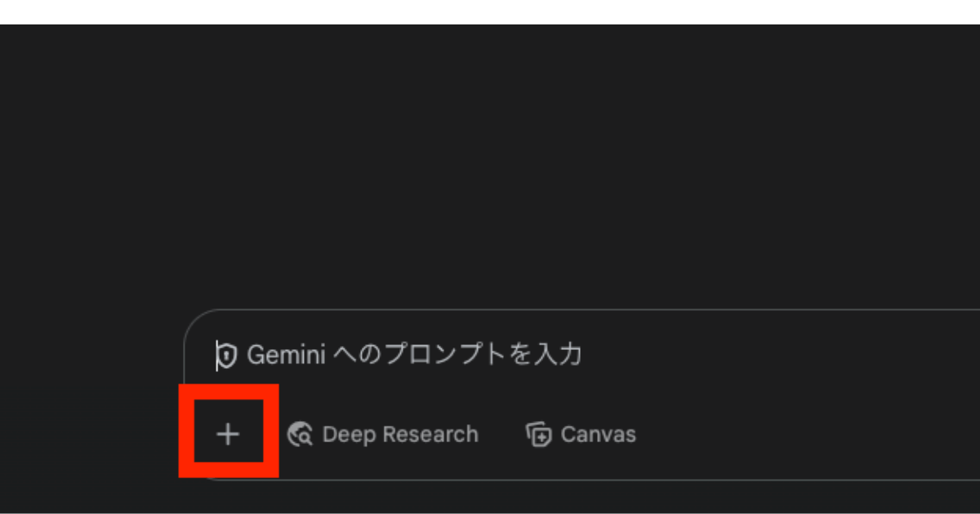The height and width of the screenshot is (514, 980).
Task: Toggle the Deep Research chip off
Action: coord(382,434)
